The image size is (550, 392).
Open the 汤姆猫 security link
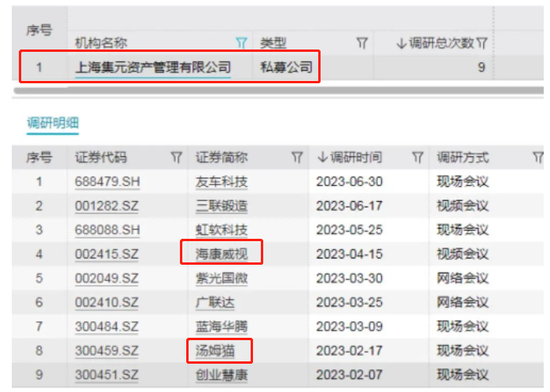(x=215, y=351)
